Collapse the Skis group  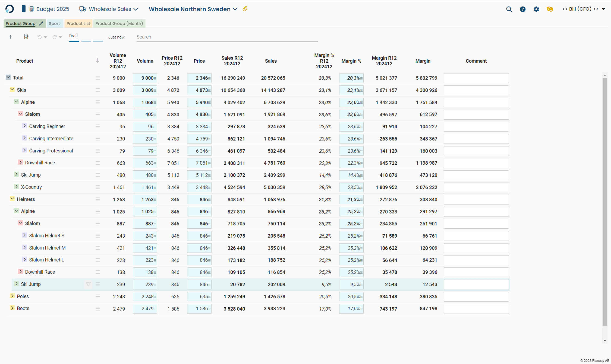click(x=12, y=90)
